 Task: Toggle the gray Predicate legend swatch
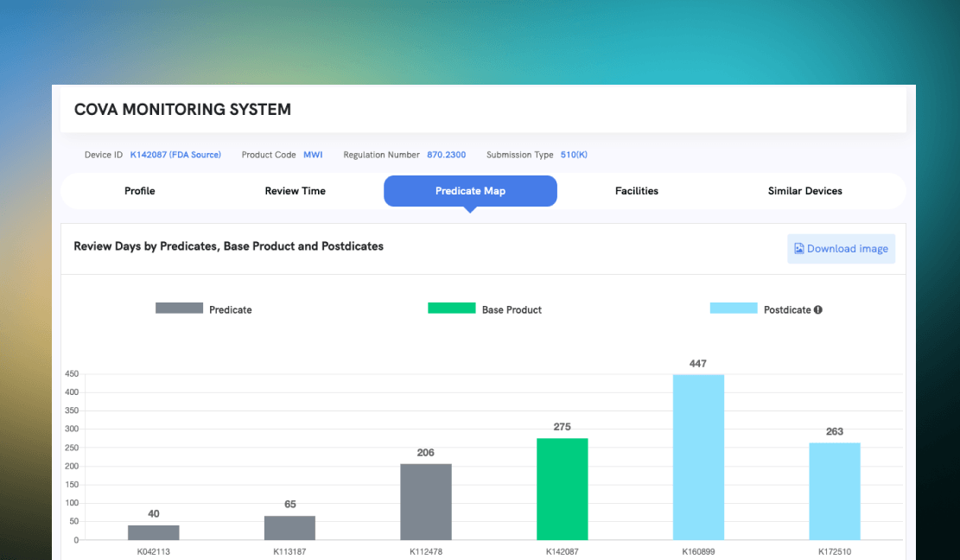point(180,308)
